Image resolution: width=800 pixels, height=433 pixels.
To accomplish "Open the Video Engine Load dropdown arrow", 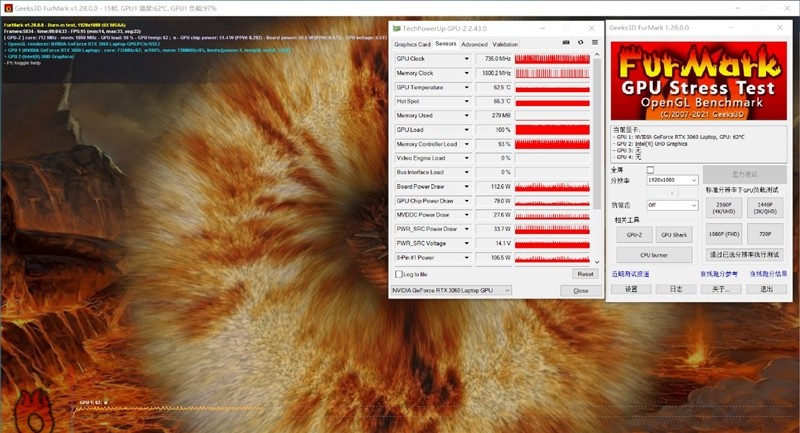I will pos(466,159).
